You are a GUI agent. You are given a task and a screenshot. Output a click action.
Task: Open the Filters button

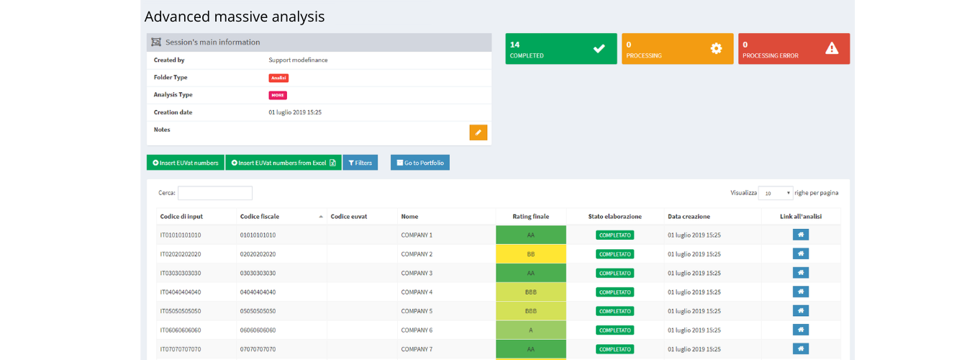coord(360,163)
